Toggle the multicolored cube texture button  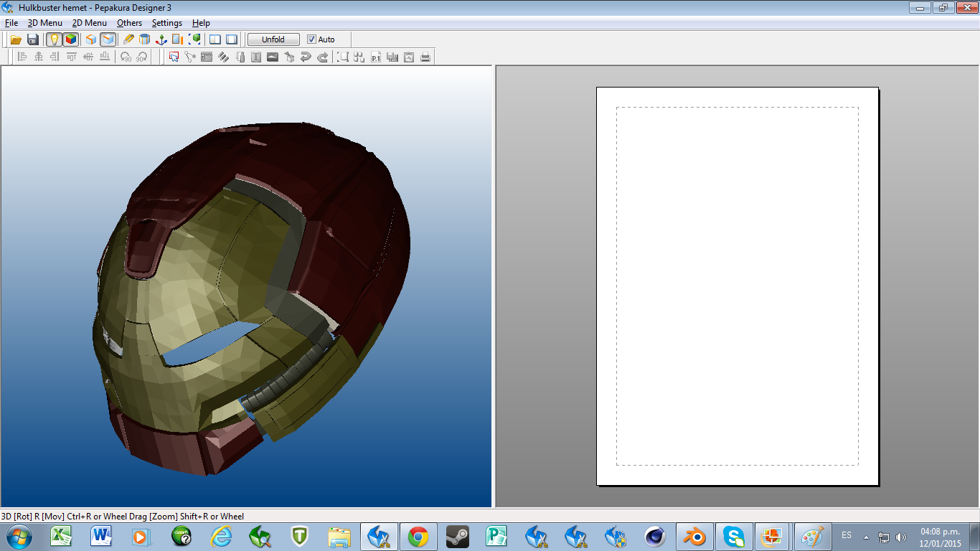tap(70, 39)
